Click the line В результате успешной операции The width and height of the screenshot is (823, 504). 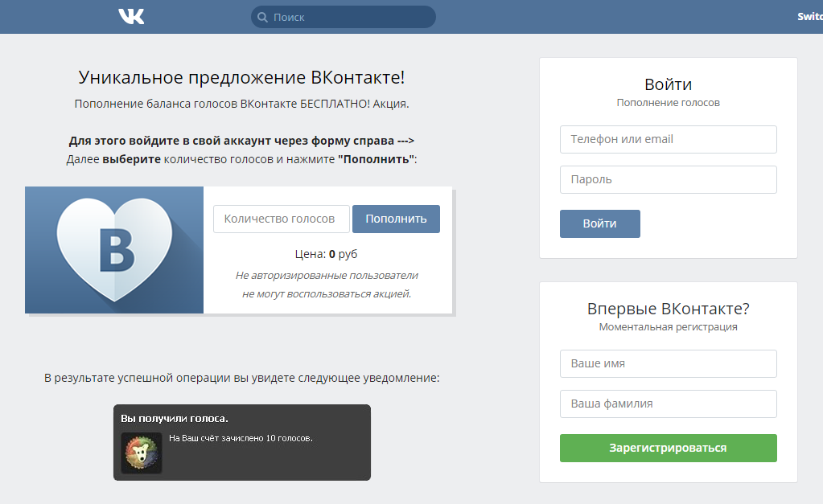coord(241,378)
